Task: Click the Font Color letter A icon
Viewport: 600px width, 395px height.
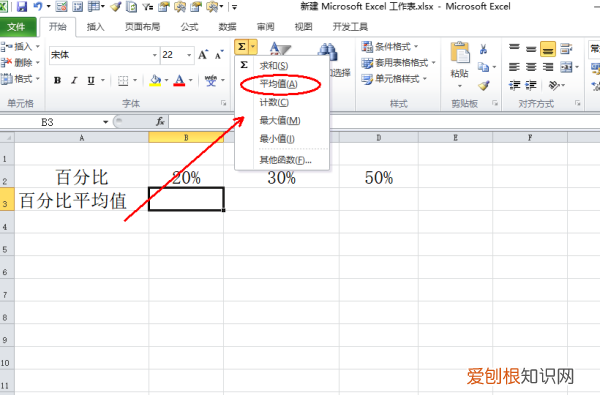Action: pos(179,80)
